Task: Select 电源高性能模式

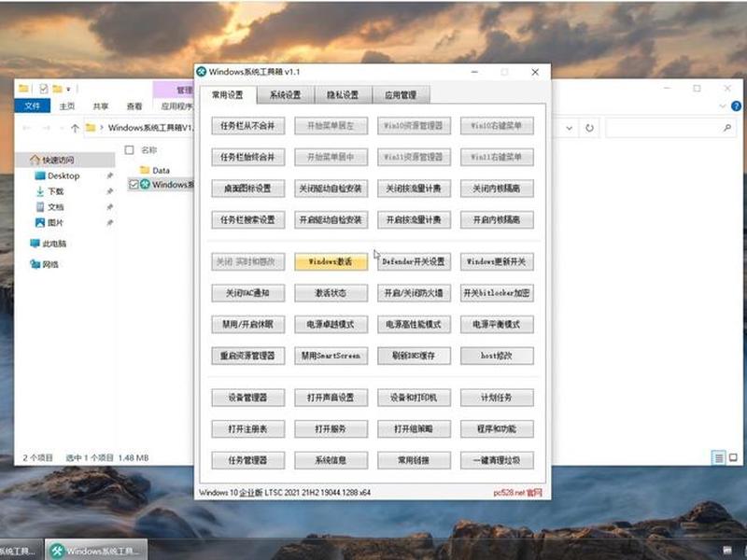Action: pos(414,325)
